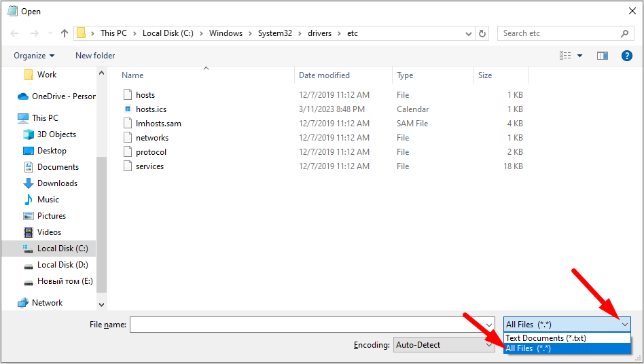Click in the File name text field

point(306,325)
